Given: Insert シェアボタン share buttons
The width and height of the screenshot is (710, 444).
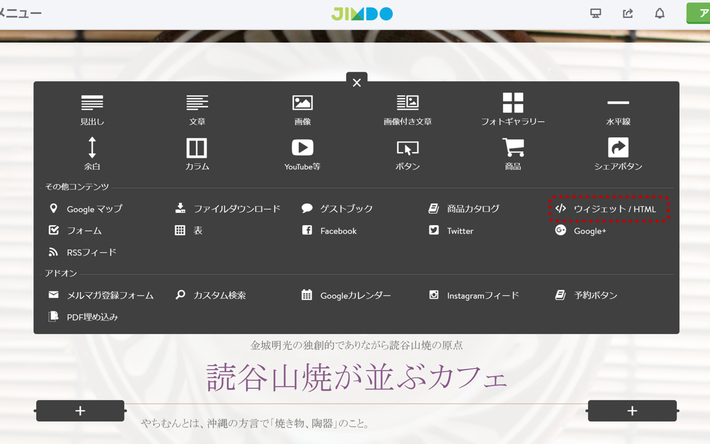Looking at the screenshot, I should point(618,153).
